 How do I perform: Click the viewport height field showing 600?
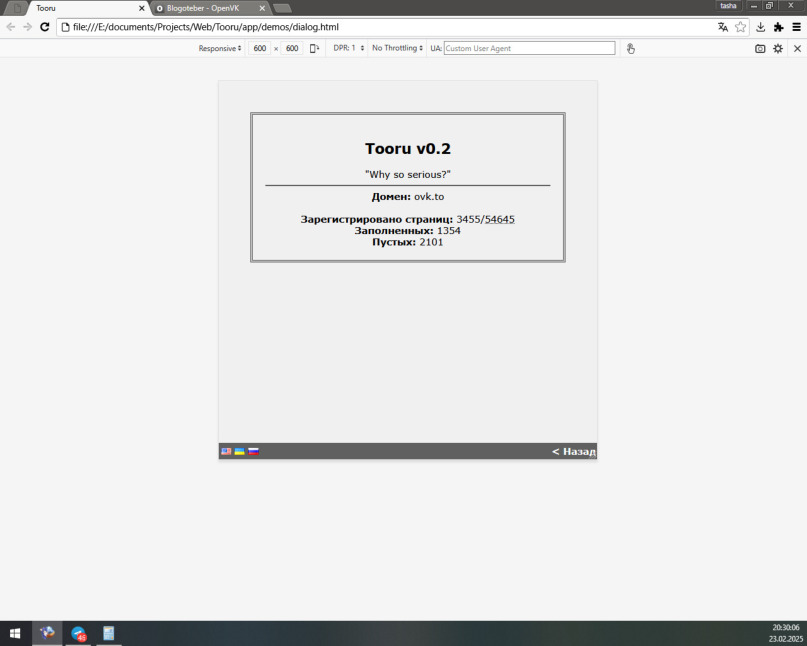point(292,48)
